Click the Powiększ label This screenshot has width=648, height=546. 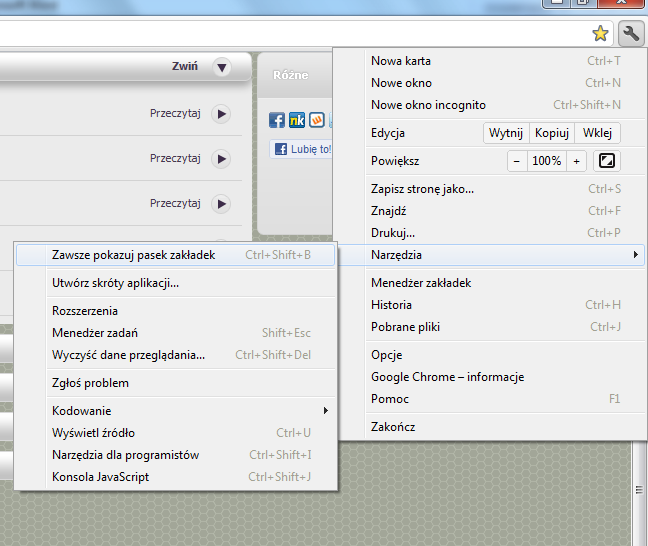[x=395, y=161]
